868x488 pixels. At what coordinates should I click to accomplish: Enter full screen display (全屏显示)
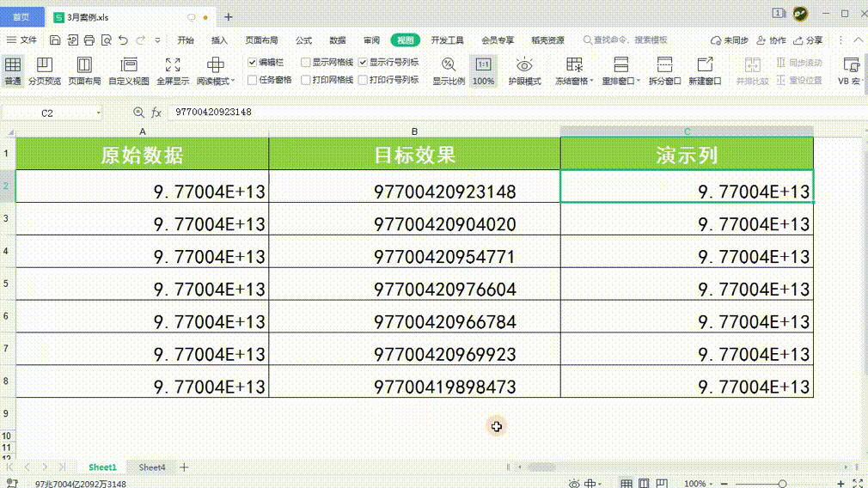(173, 70)
